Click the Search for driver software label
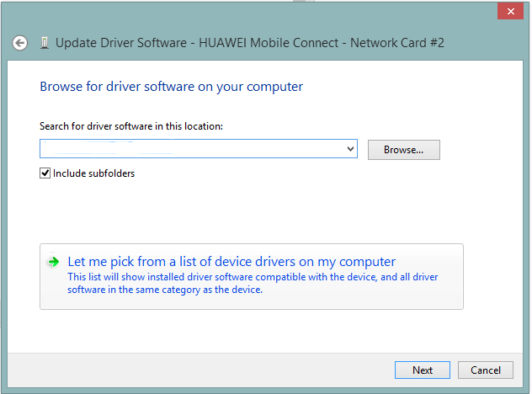 (130, 126)
